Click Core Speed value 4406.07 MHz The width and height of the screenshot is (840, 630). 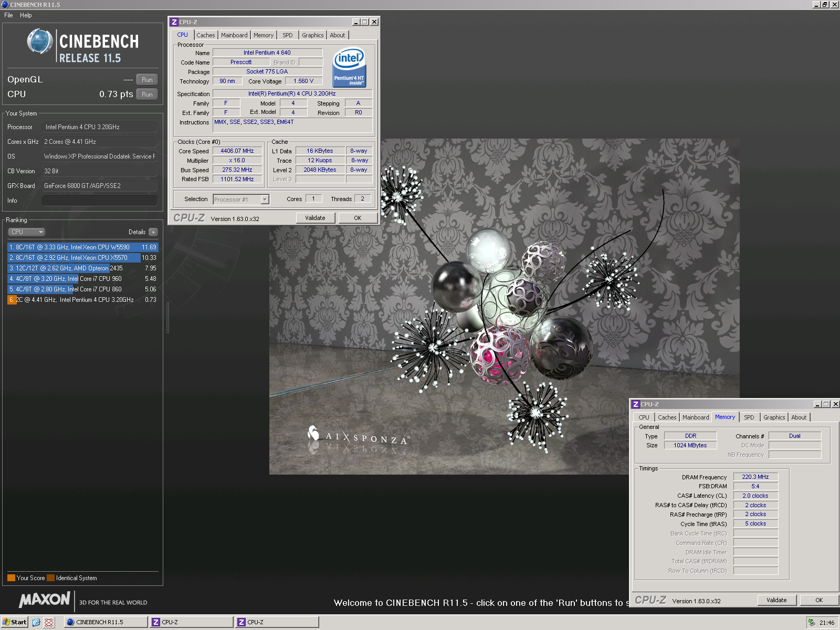coord(237,151)
